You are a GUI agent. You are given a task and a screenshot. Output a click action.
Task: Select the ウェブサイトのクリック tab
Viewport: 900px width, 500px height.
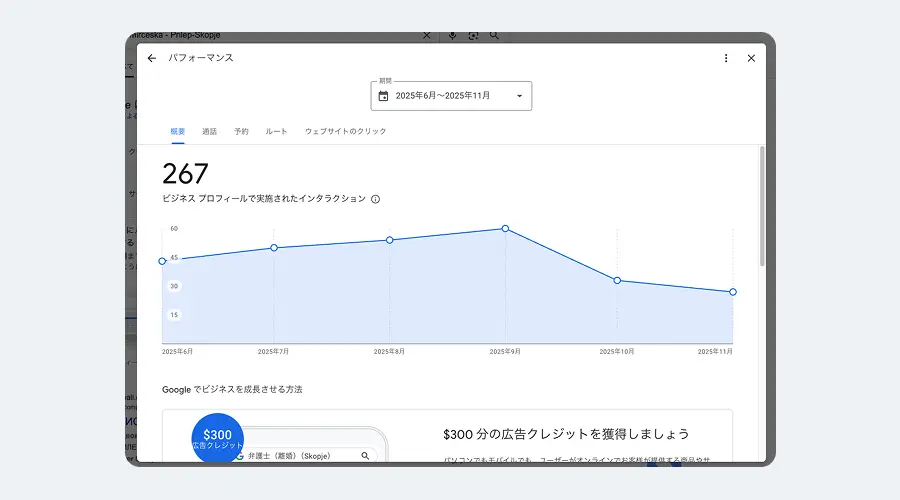[x=345, y=131]
